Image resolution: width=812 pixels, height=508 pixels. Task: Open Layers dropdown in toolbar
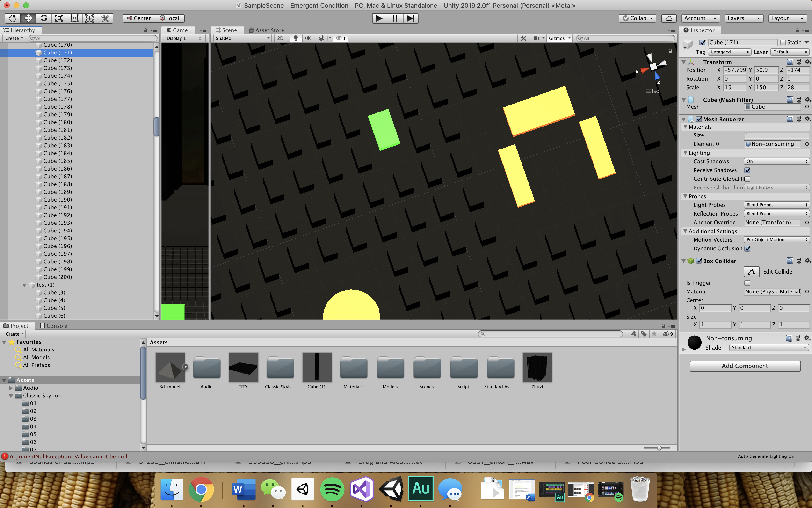click(744, 18)
